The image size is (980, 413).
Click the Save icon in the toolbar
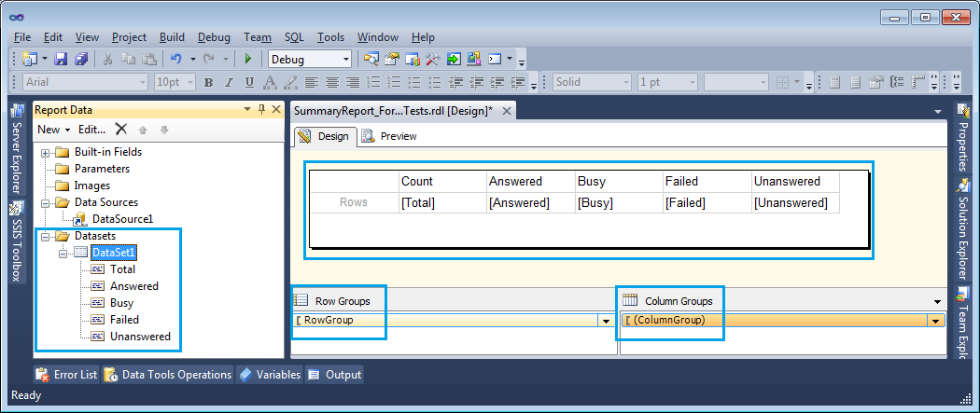[61, 59]
